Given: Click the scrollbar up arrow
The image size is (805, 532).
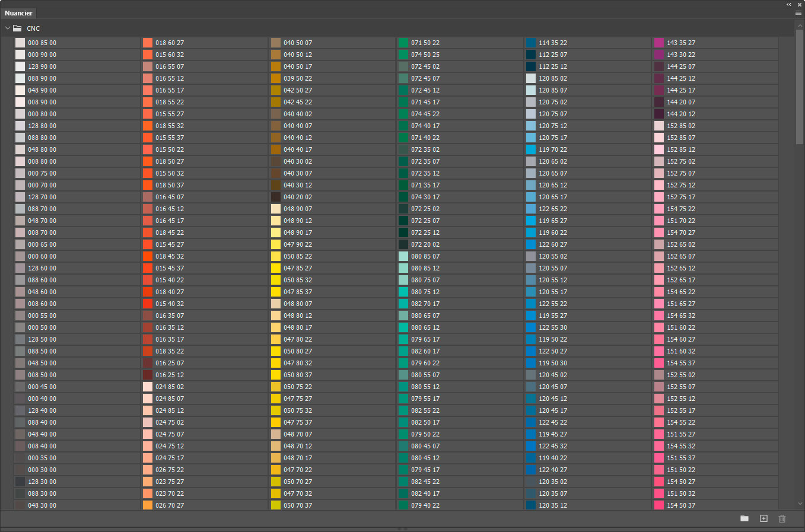Looking at the screenshot, I should 800,26.
